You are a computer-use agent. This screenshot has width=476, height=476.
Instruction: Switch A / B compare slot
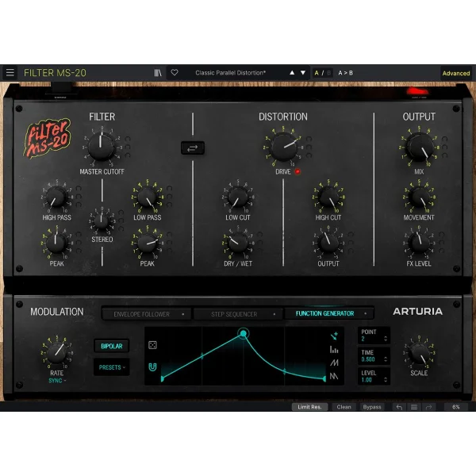322,73
